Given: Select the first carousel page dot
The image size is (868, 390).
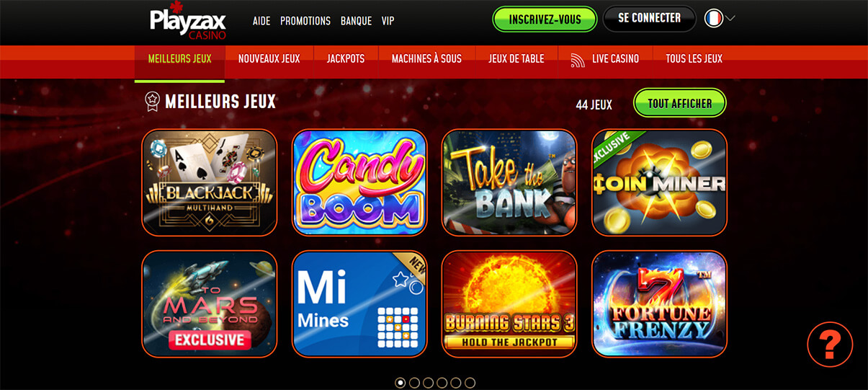Looking at the screenshot, I should pos(401,383).
